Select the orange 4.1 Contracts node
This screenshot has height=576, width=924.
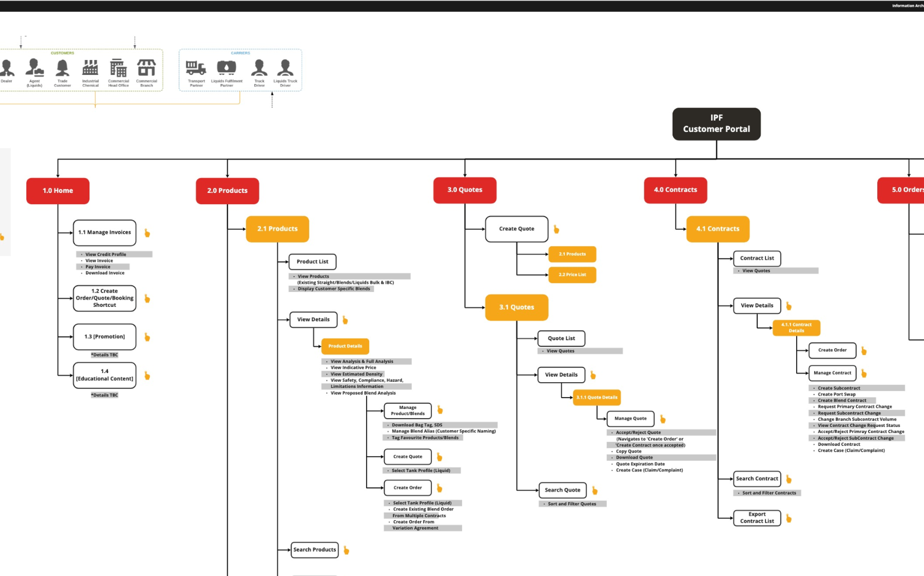click(x=718, y=229)
